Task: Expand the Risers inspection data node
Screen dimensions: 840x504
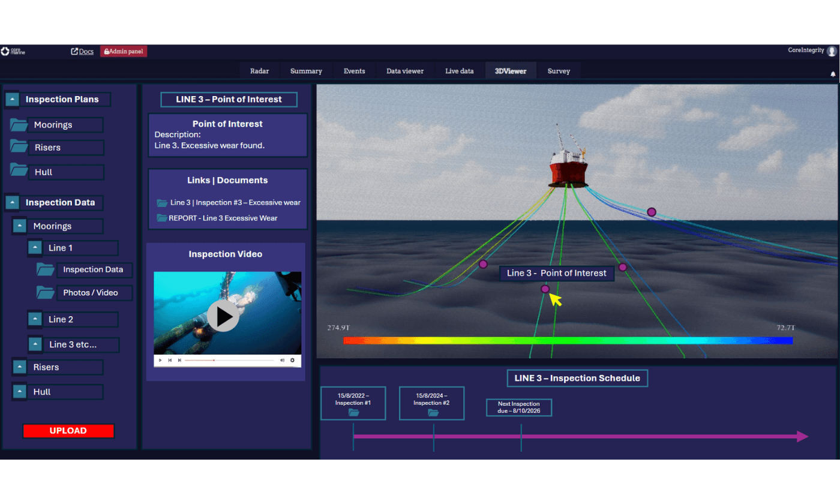Action: (x=20, y=367)
